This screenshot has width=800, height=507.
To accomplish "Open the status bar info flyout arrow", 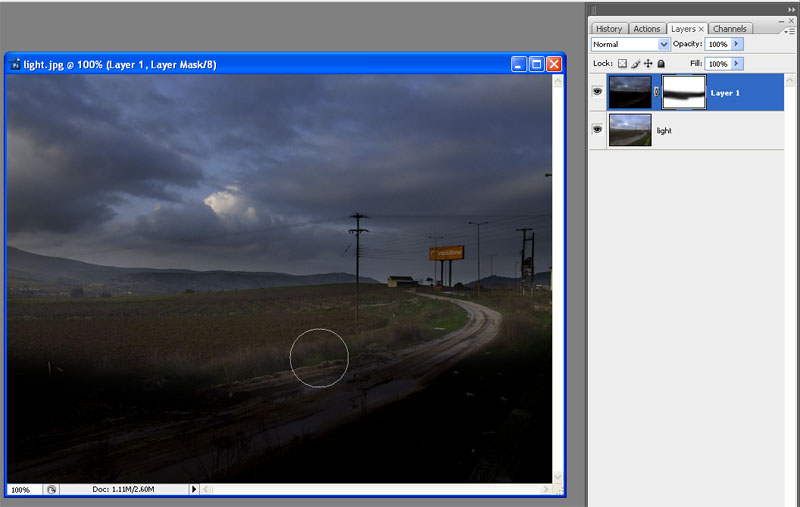I will click(x=194, y=490).
